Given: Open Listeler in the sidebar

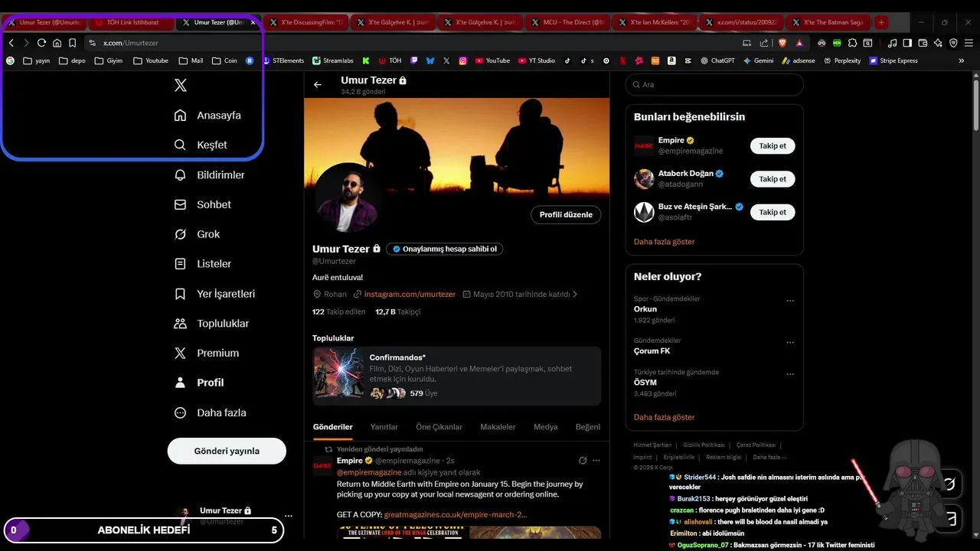Looking at the screenshot, I should 203,263.
